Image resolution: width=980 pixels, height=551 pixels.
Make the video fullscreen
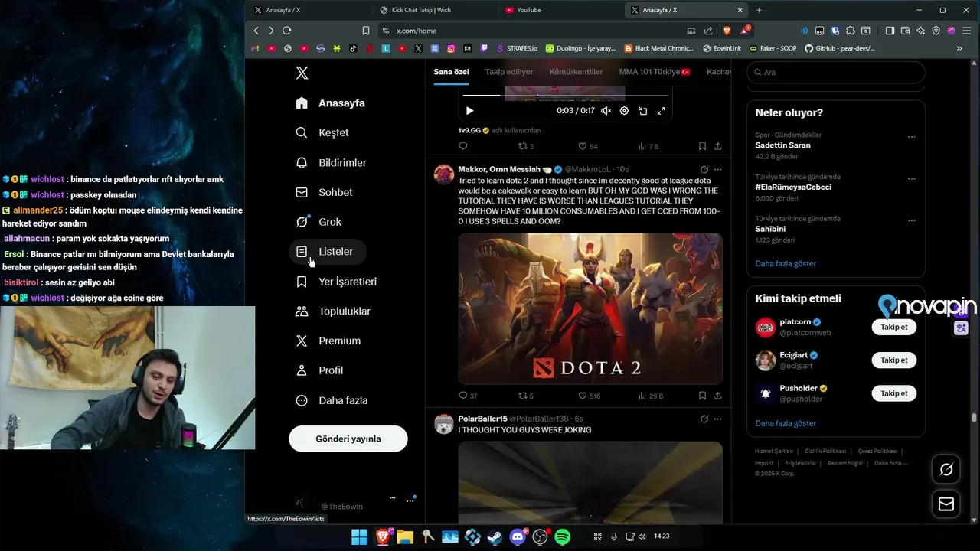point(661,111)
